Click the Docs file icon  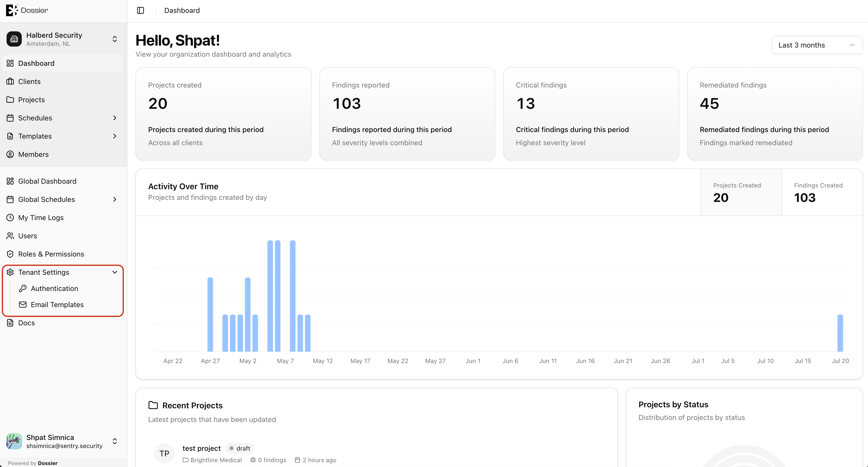pos(10,323)
